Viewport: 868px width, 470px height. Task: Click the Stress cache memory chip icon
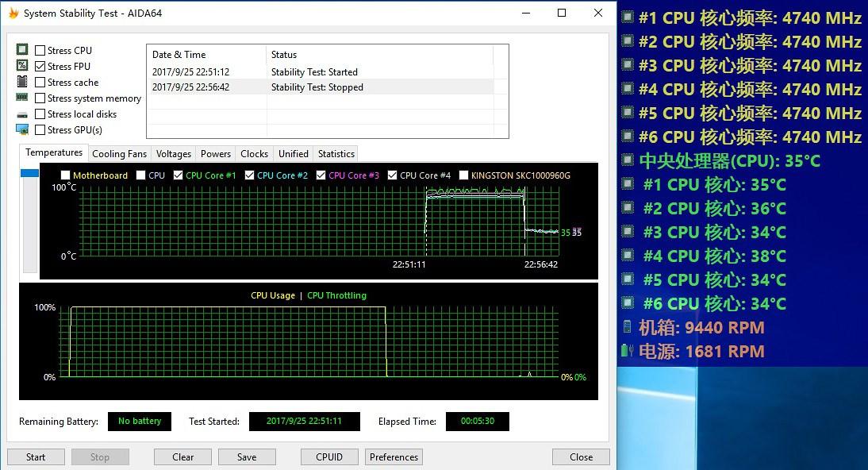pyautogui.click(x=22, y=82)
